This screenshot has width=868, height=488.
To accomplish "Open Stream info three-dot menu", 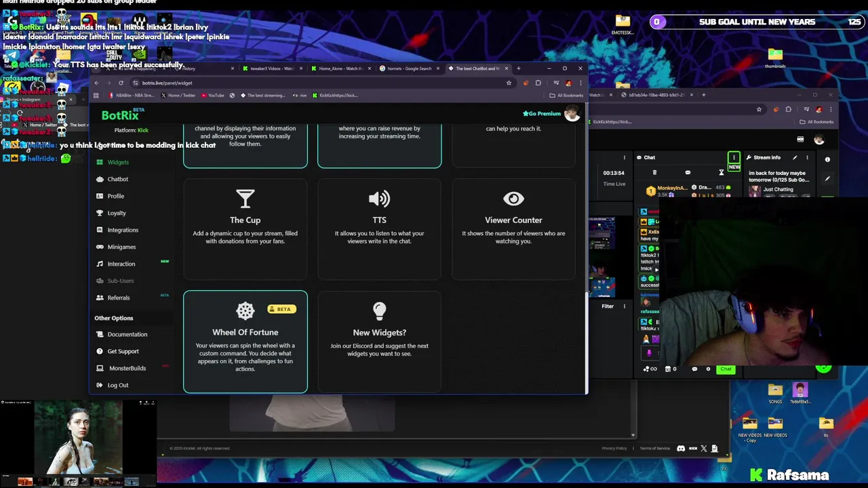I will coord(807,157).
